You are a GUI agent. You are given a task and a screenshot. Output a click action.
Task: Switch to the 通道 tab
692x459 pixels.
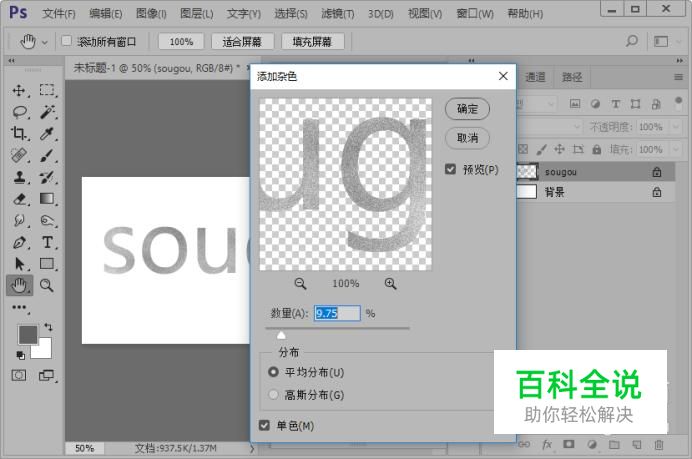click(x=535, y=77)
